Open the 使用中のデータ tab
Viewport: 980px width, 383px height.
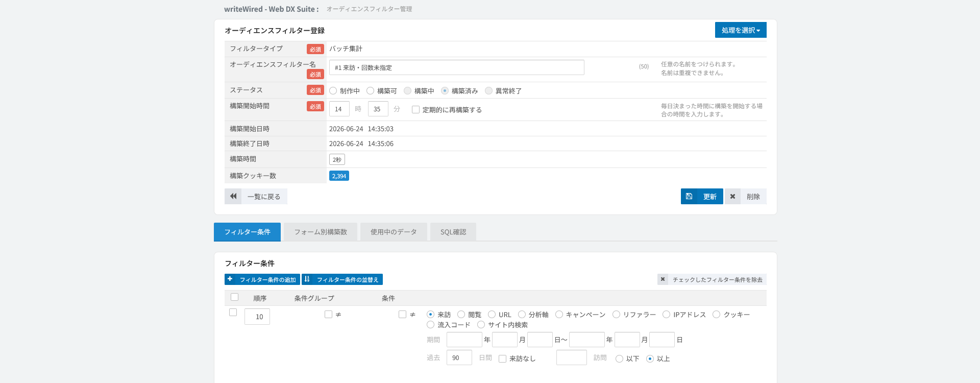(x=394, y=232)
